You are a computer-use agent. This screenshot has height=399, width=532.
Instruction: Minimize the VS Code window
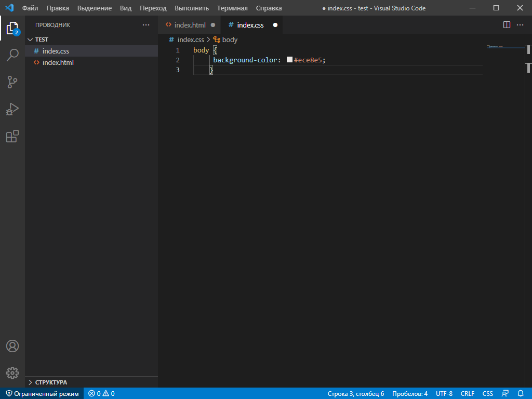472,8
